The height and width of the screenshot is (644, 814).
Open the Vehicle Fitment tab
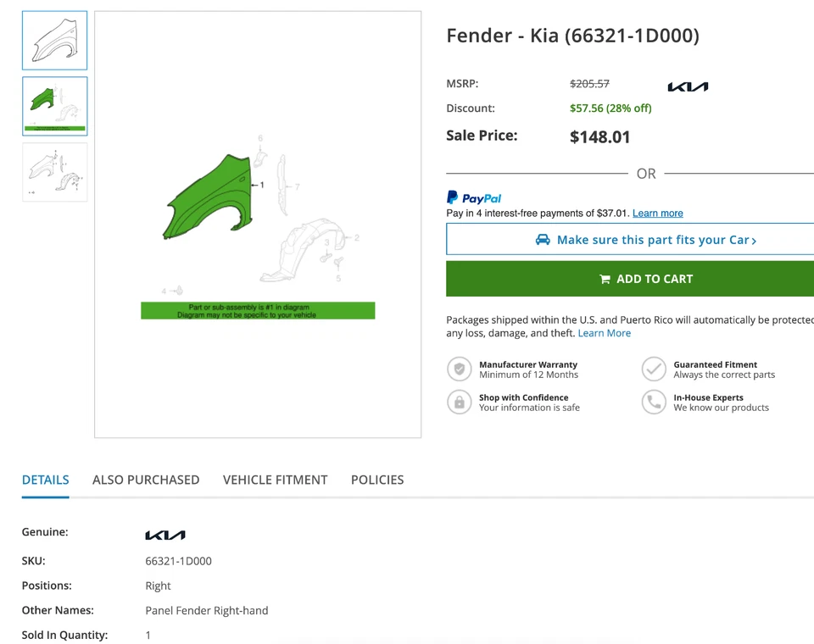tap(275, 480)
